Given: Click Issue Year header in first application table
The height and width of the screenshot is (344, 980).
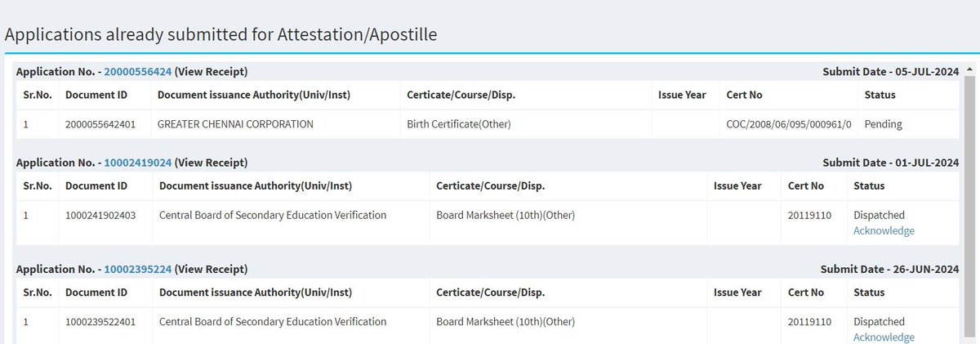Looking at the screenshot, I should coord(682,95).
